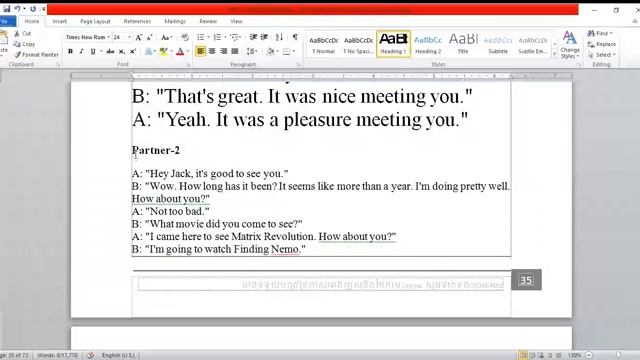The width and height of the screenshot is (640, 360).
Task: Switch to the Insert tab
Action: [x=60, y=21]
